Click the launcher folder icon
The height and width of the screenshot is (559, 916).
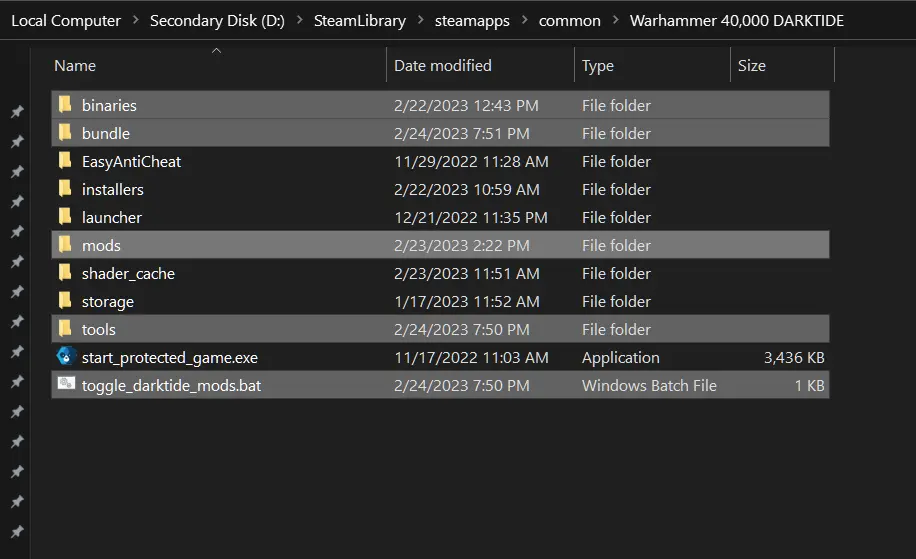(x=65, y=217)
